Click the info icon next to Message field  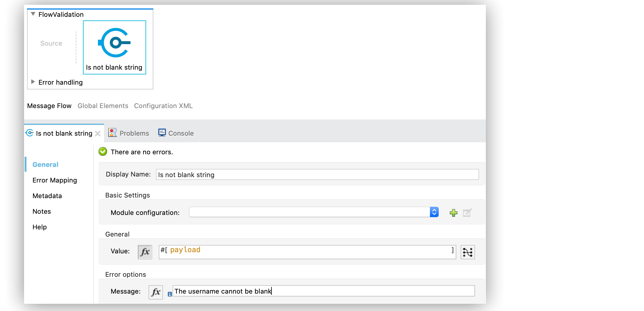[x=170, y=294]
